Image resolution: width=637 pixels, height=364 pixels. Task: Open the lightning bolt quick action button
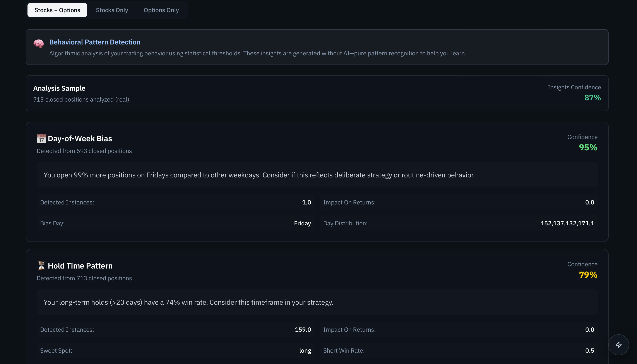(618, 345)
